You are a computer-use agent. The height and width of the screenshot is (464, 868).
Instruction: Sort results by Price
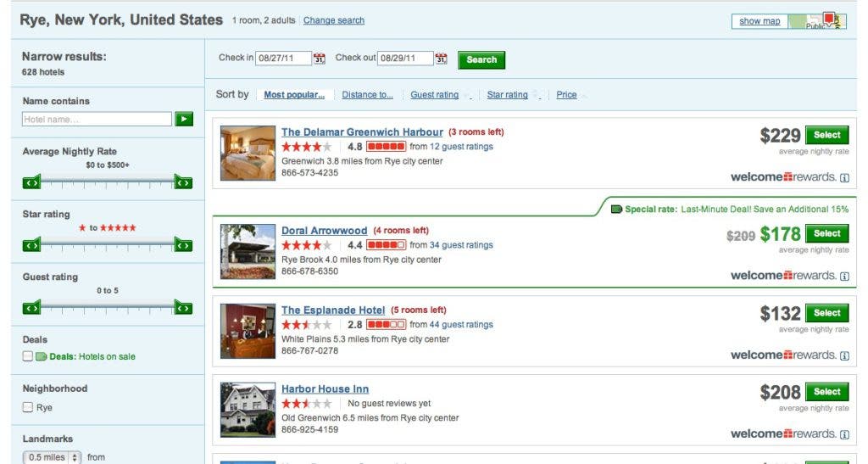(x=566, y=95)
